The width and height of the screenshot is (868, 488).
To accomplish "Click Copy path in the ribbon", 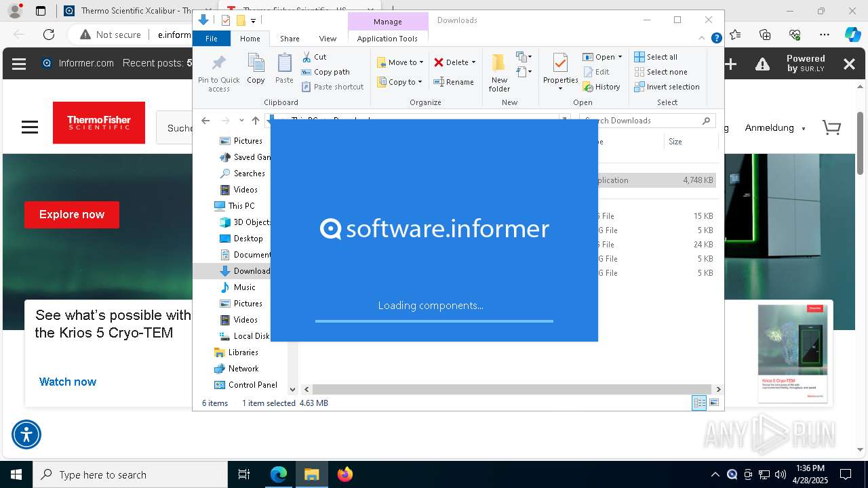I will point(325,72).
